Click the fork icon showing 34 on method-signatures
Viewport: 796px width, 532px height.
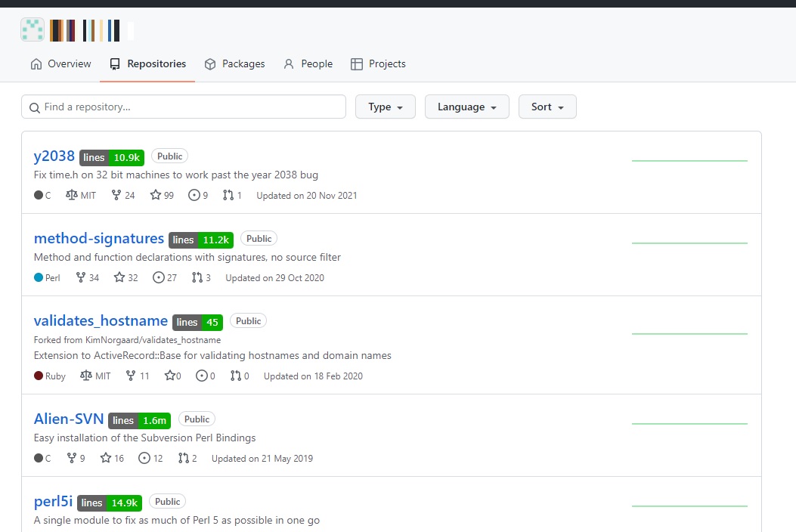click(80, 277)
